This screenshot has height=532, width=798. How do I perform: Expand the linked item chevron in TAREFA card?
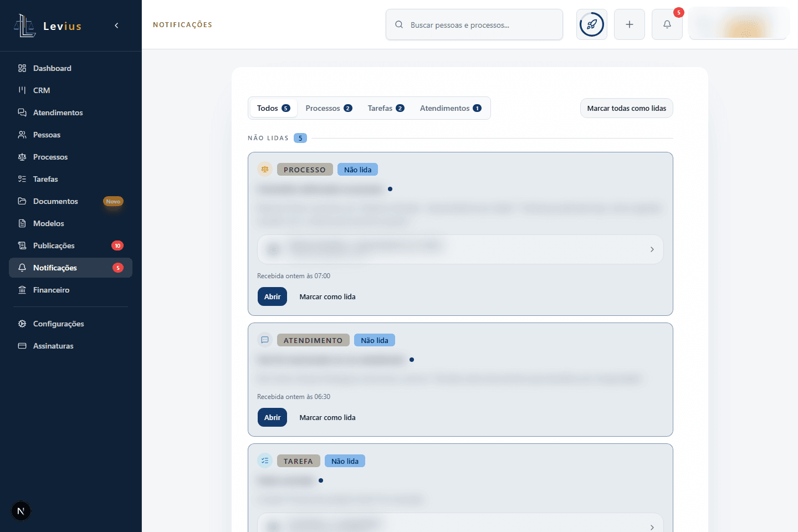(652, 527)
